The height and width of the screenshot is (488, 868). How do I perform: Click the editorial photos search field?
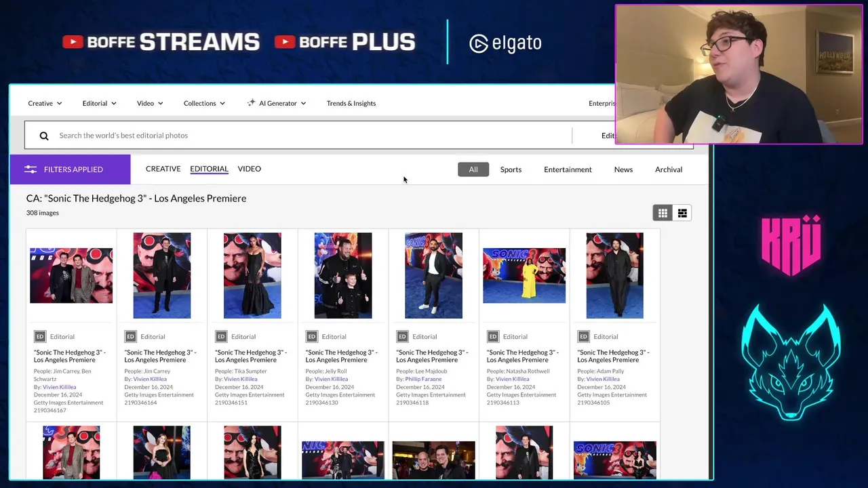(x=298, y=136)
